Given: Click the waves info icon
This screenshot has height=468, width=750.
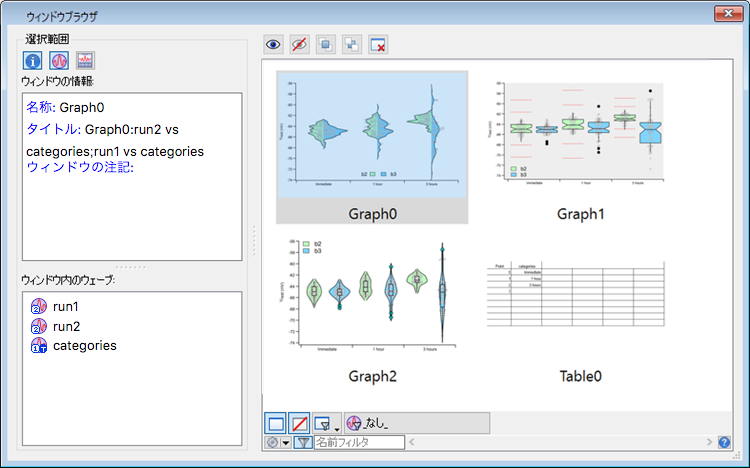Looking at the screenshot, I should coord(59,61).
